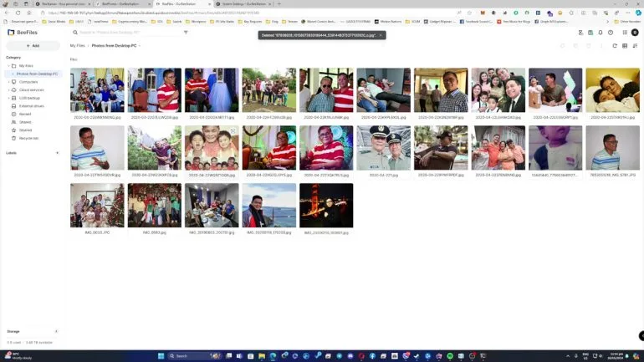
Task: Open the browser three-dots settings menu
Action: click(x=628, y=13)
